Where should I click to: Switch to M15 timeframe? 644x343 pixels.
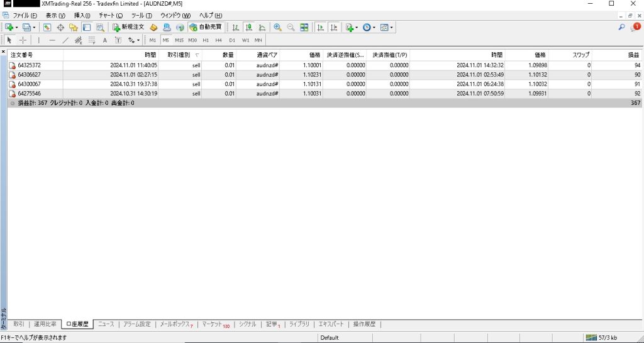point(179,40)
